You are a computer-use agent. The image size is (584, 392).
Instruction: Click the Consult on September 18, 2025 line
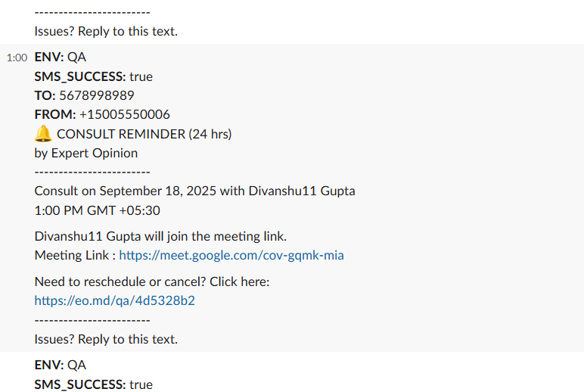point(194,191)
